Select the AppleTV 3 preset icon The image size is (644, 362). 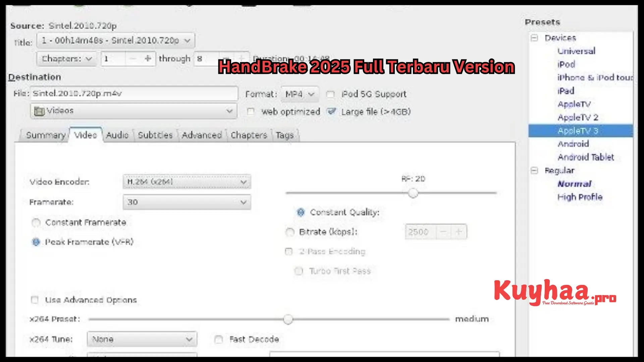[x=578, y=130]
